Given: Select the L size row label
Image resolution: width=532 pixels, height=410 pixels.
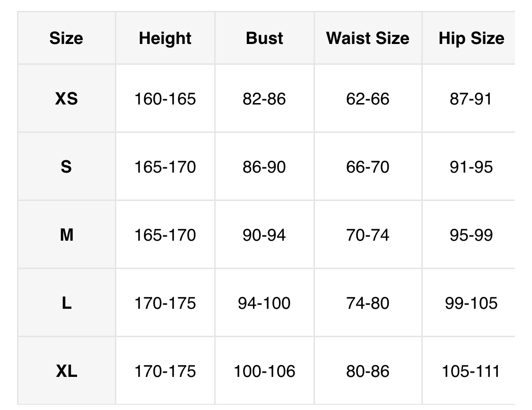Looking at the screenshot, I should [66, 303].
